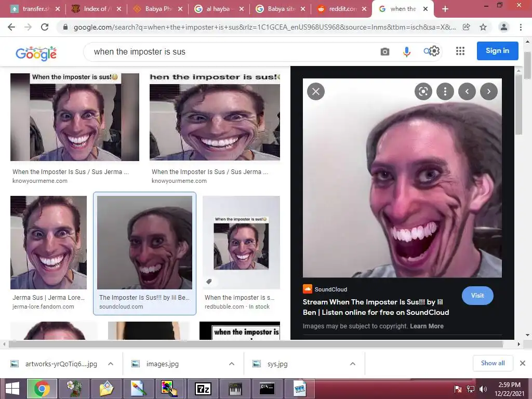Viewport: 532px width, 399px height.
Task: Click the volume speaker tray icon
Action: point(483,389)
